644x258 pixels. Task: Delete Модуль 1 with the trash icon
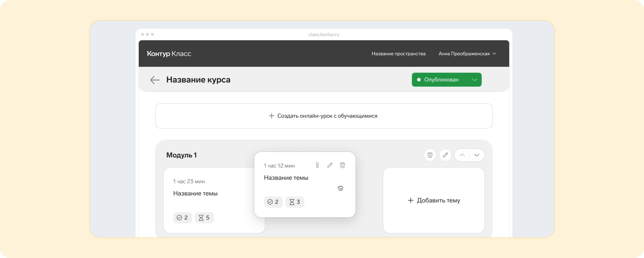(430, 155)
